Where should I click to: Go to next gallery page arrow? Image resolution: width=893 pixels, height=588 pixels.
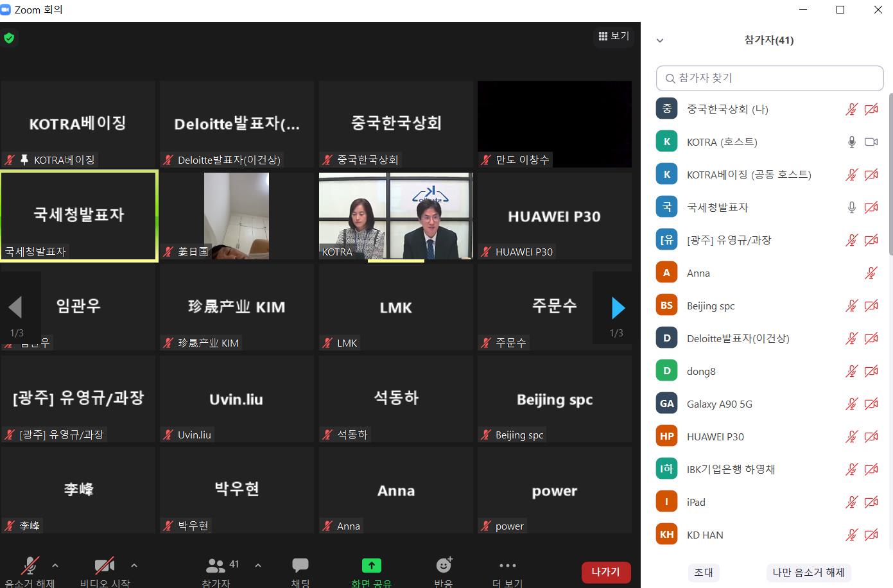pyautogui.click(x=617, y=308)
